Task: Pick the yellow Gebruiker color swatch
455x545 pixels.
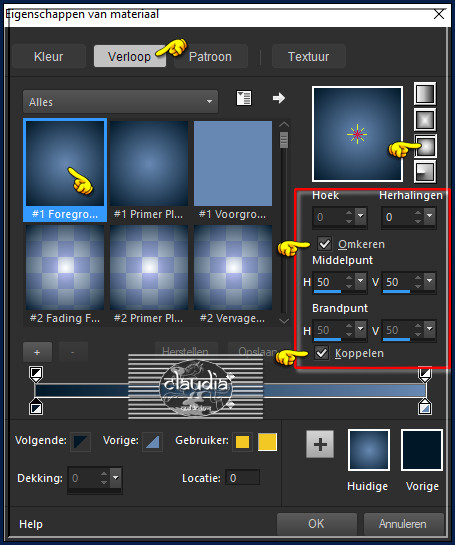Action: (x=267, y=442)
